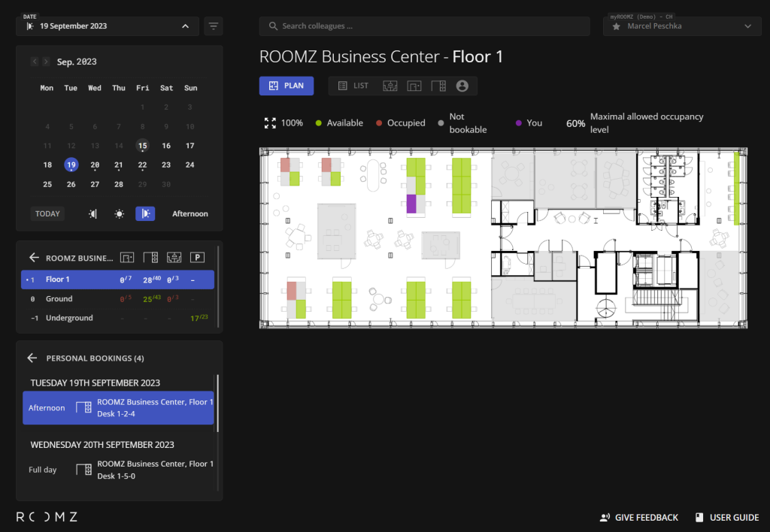
Task: Collapse the date picker showing 19 September 2023
Action: (185, 26)
